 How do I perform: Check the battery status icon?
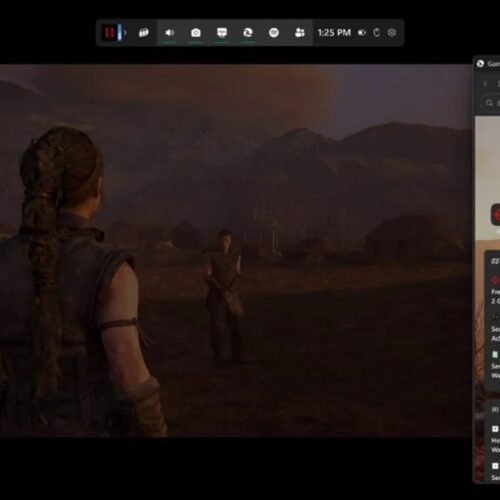[362, 33]
